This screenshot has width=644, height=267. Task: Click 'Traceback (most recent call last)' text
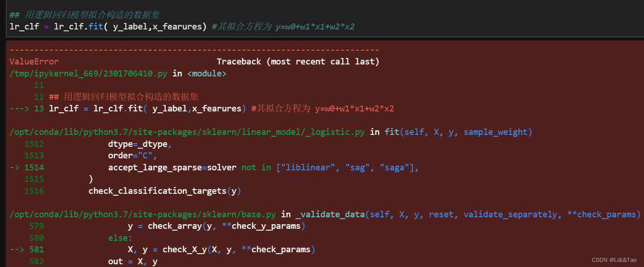298,62
